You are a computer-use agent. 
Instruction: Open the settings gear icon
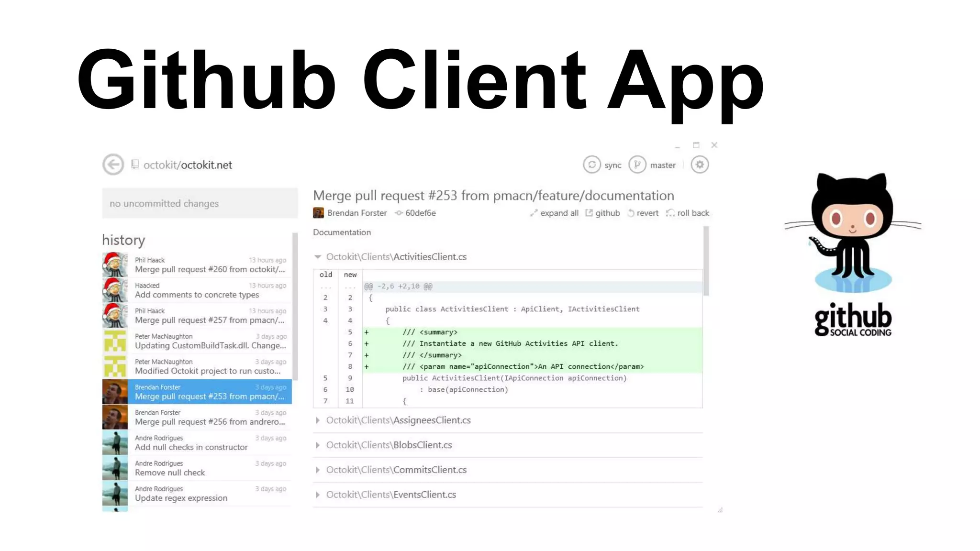coord(700,165)
